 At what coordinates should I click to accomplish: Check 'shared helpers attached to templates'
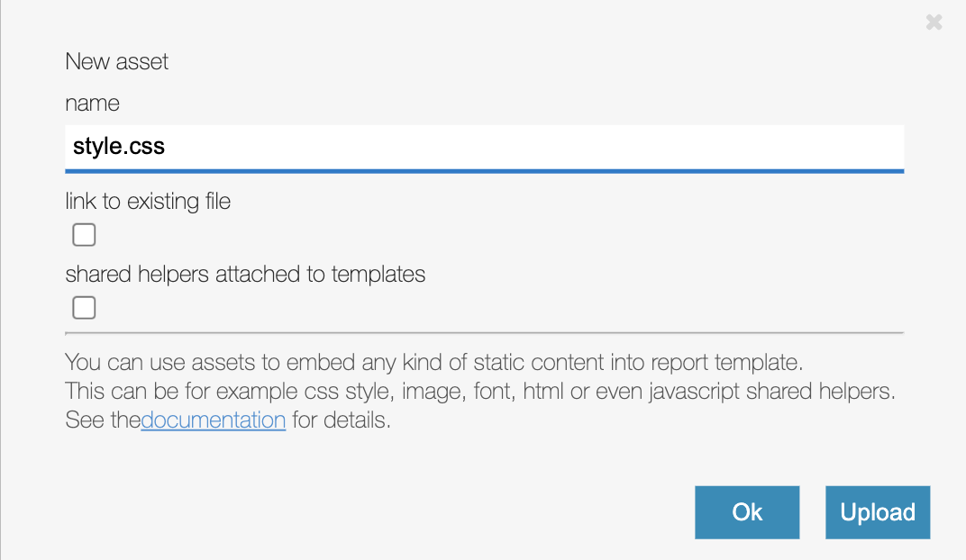point(83,307)
